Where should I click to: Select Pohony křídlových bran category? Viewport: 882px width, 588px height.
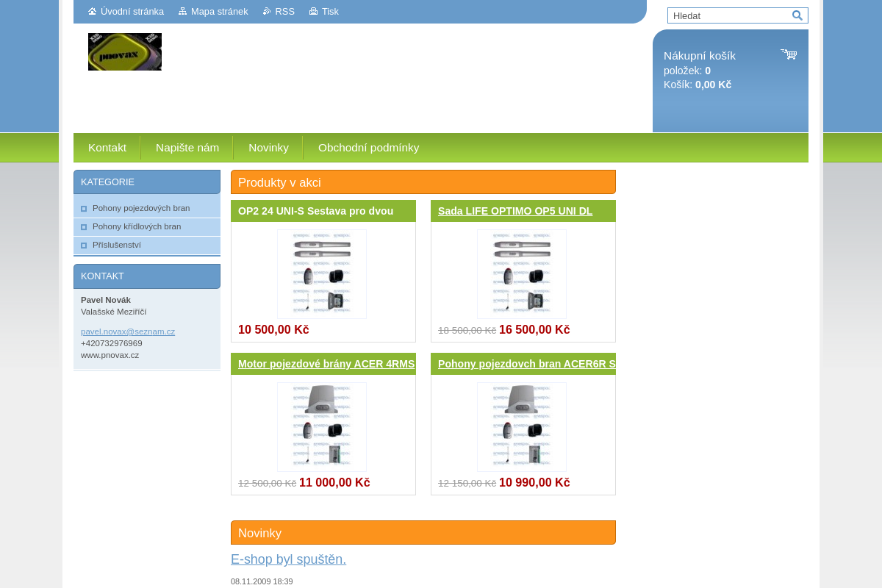[x=137, y=226]
